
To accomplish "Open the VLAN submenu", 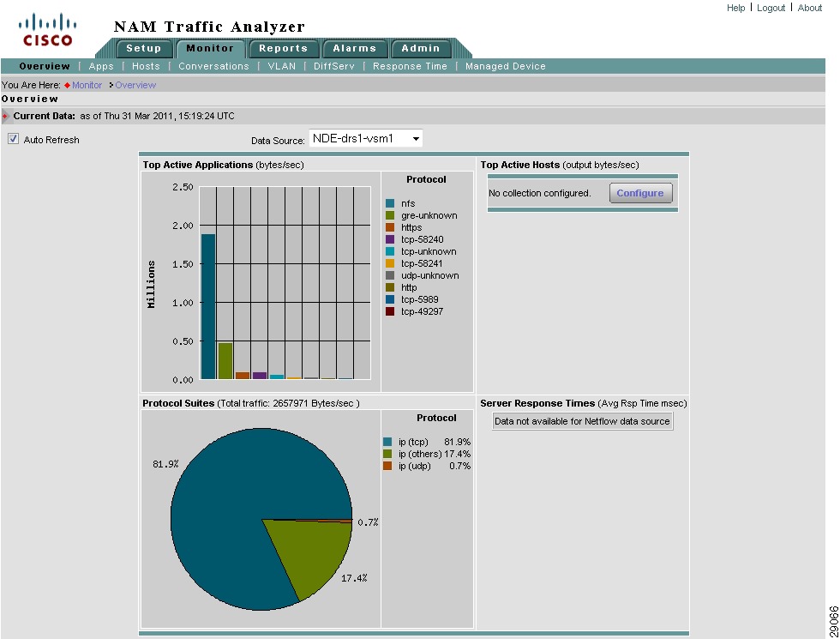I will tap(282, 66).
